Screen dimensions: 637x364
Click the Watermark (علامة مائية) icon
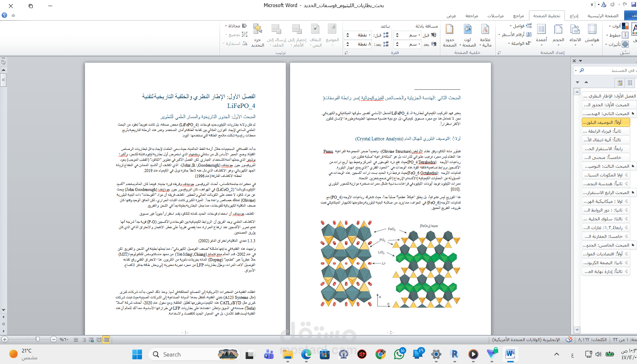point(485,30)
